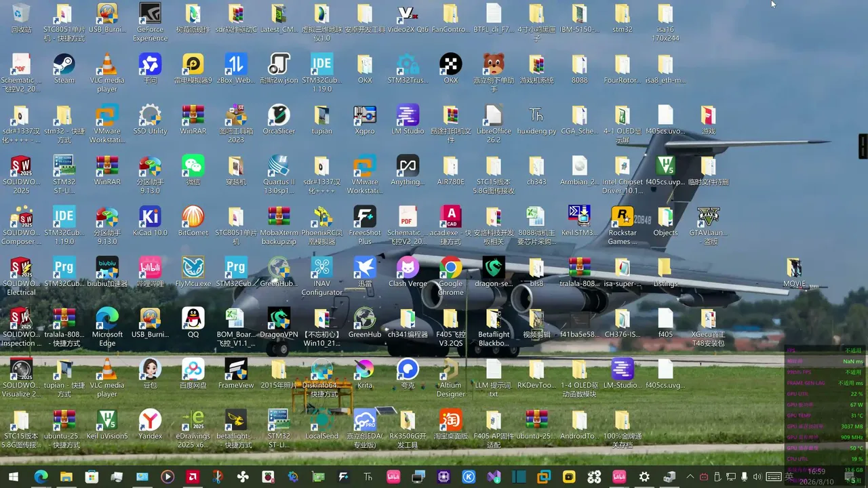Switch the 英 input method indicator

click(x=789, y=476)
